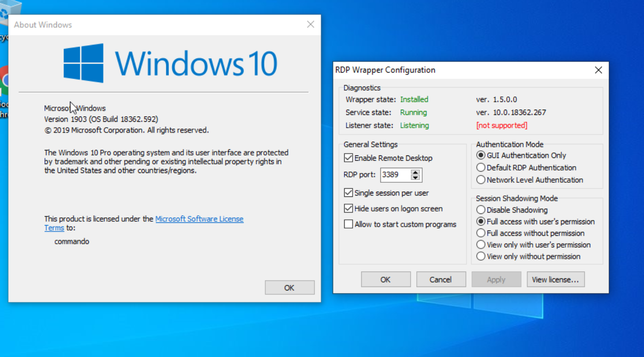Screen dimensions: 644x357
Task: Click version text ver. 1.5.0.0
Action: pos(496,99)
